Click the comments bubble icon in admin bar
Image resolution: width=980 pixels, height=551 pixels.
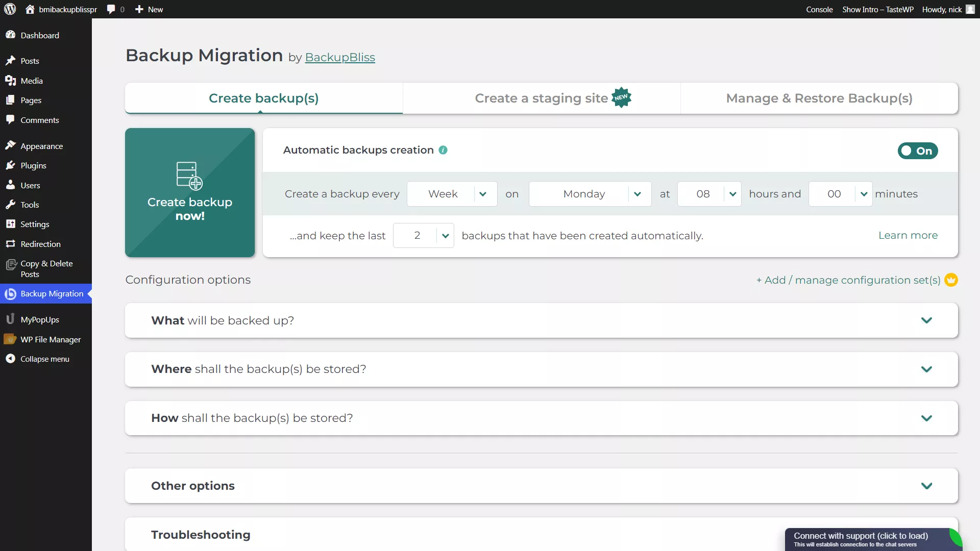click(111, 9)
